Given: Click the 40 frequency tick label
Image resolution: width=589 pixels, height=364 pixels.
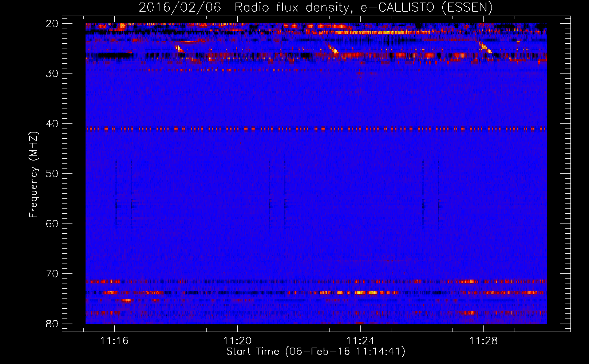Looking at the screenshot, I should click(52, 124).
